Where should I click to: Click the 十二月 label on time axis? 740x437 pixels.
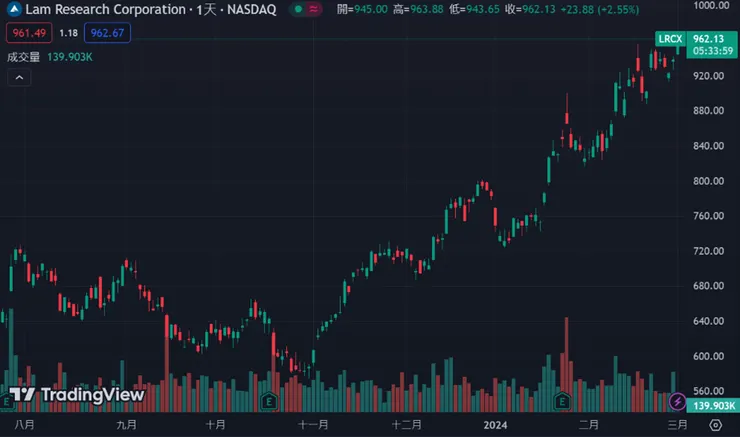[x=406, y=425]
